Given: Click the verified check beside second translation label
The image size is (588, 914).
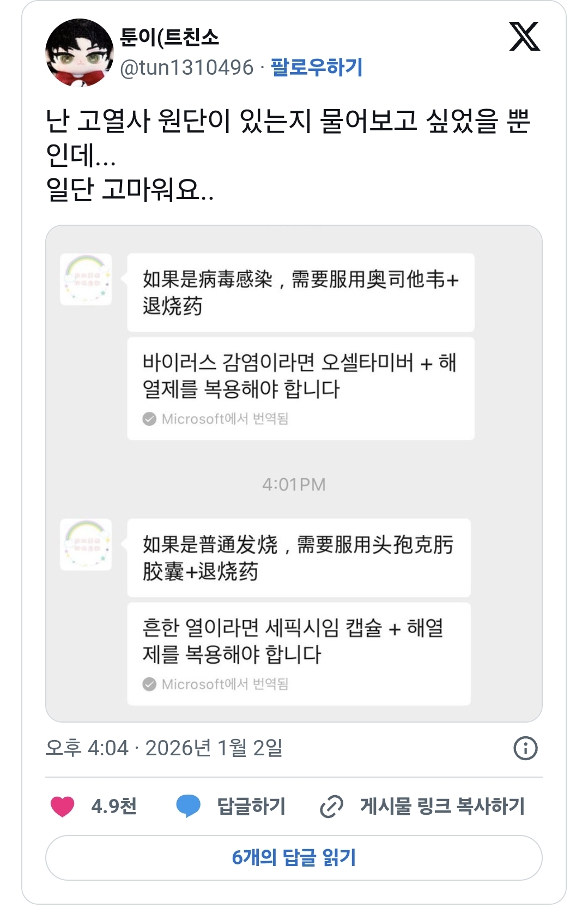Looking at the screenshot, I should tap(149, 684).
